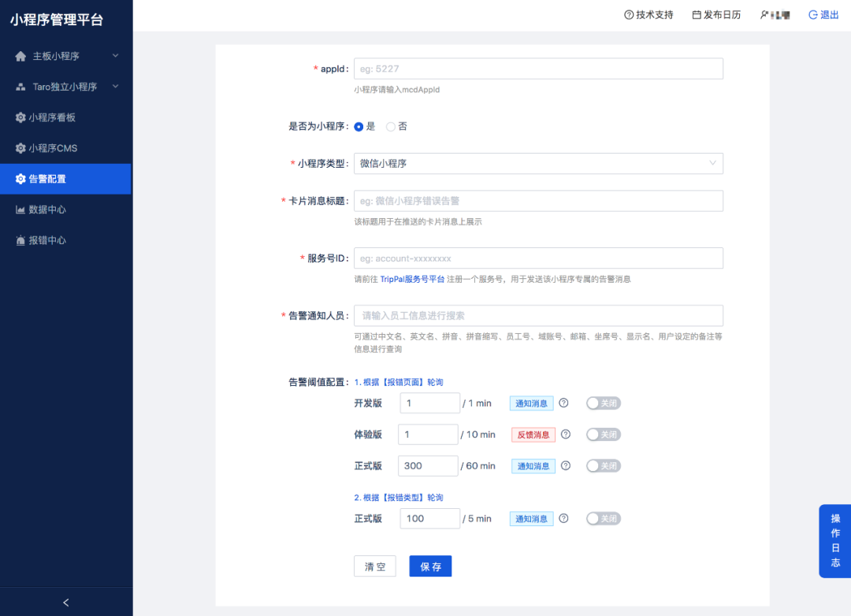Click the chart icon for 数据中心
Screen dimensions: 851x616
[x=20, y=210]
